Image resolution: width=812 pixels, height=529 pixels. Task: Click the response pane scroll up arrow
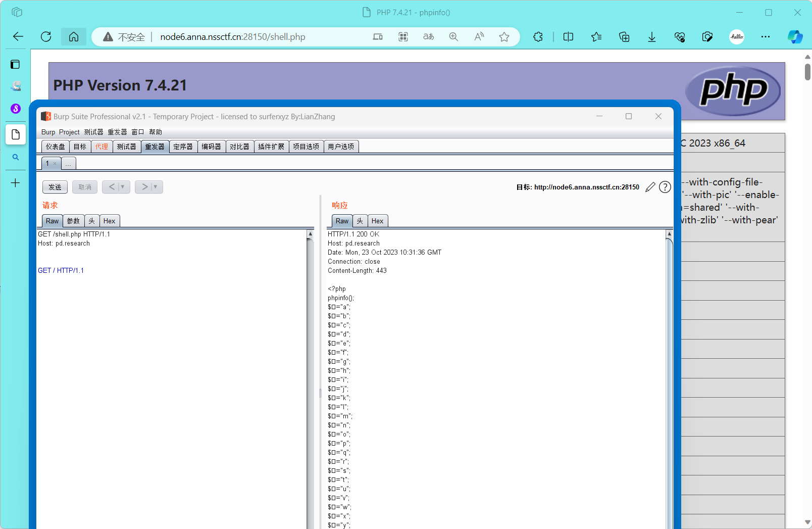670,234
